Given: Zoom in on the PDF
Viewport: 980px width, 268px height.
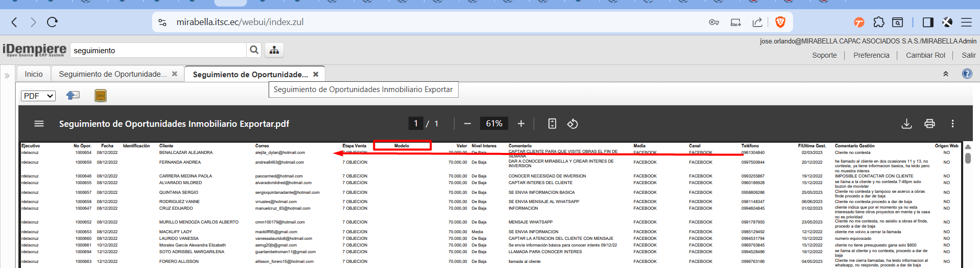Looking at the screenshot, I should pos(521,124).
